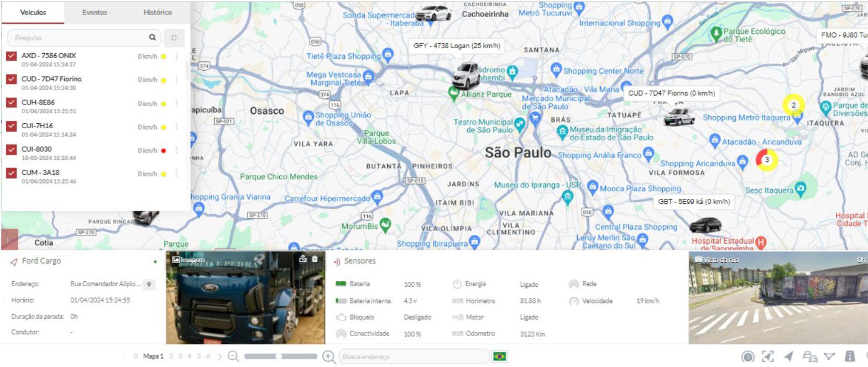Open the Histórico tab
Image resolution: width=868 pixels, height=367 pixels.
click(x=158, y=12)
